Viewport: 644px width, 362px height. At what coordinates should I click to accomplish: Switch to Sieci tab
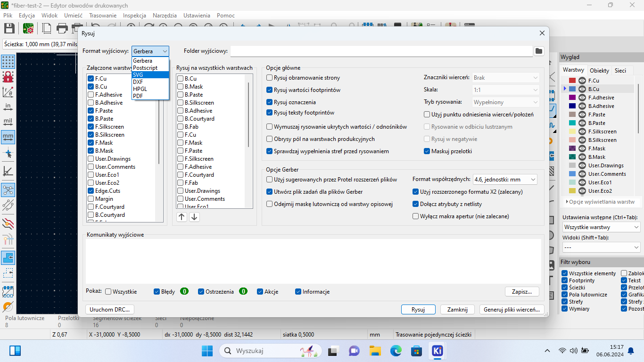coord(620,71)
